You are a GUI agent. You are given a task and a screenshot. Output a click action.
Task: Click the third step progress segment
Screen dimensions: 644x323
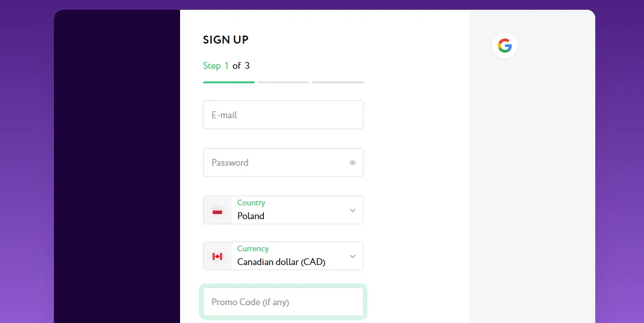(x=338, y=82)
